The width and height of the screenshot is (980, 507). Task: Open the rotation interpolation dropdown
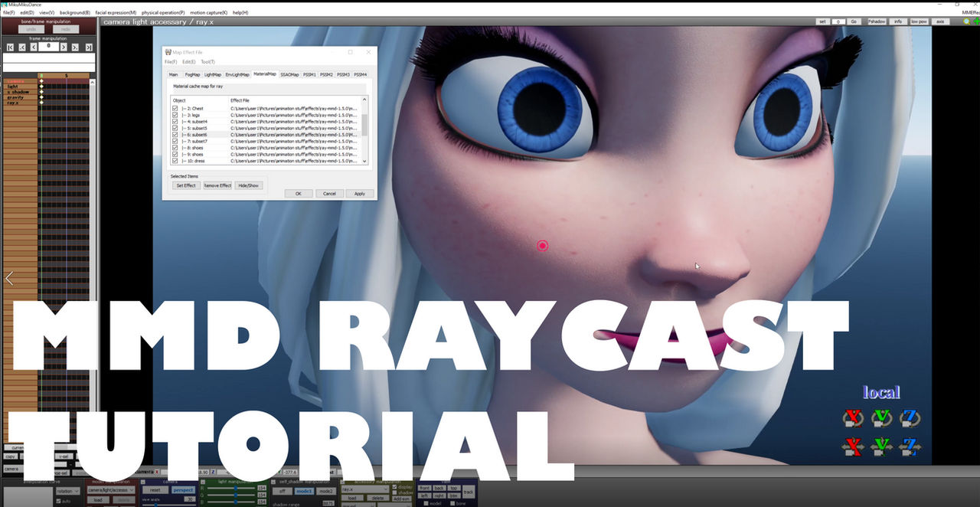[x=67, y=491]
